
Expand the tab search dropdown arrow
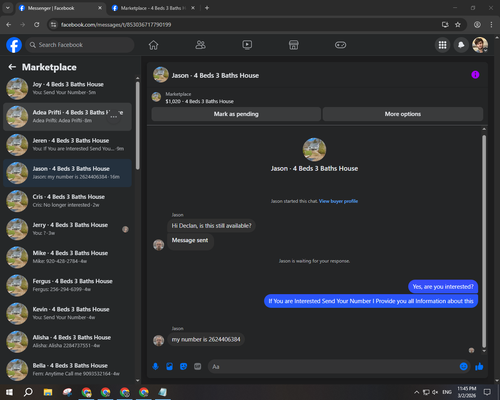pos(7,8)
